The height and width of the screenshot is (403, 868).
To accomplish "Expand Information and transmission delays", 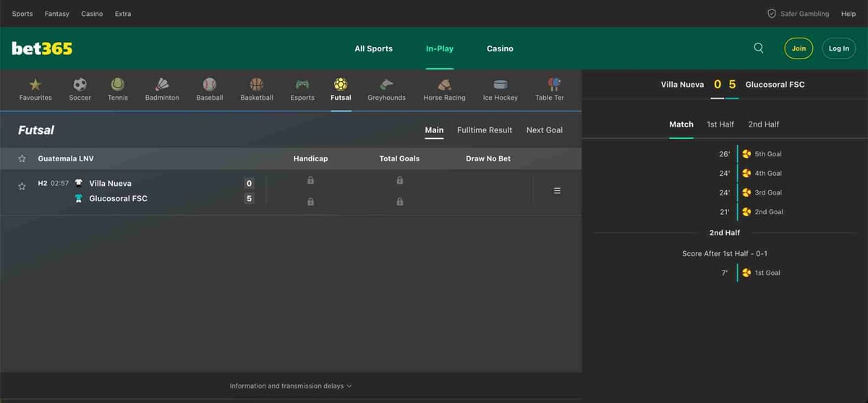I will pos(291,386).
